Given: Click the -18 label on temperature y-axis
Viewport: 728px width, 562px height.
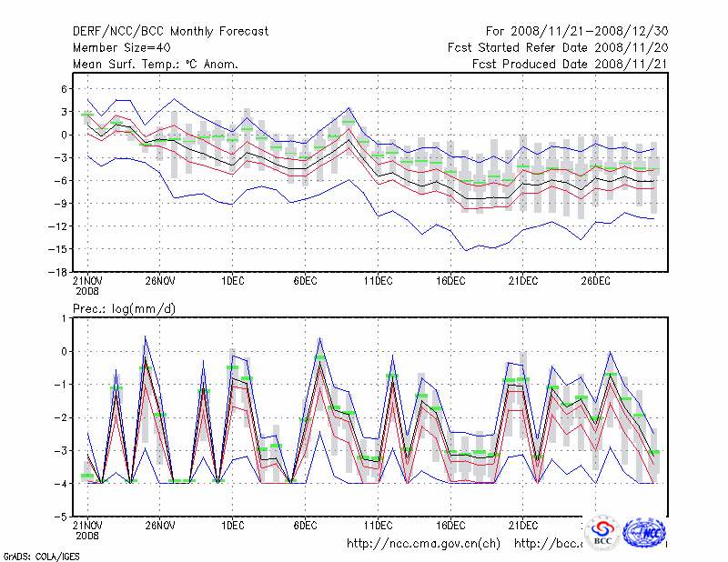Looking at the screenshot, I should [56, 272].
